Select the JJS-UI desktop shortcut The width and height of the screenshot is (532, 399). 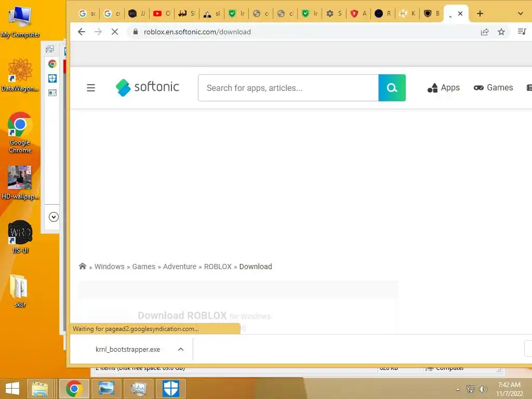pyautogui.click(x=20, y=237)
